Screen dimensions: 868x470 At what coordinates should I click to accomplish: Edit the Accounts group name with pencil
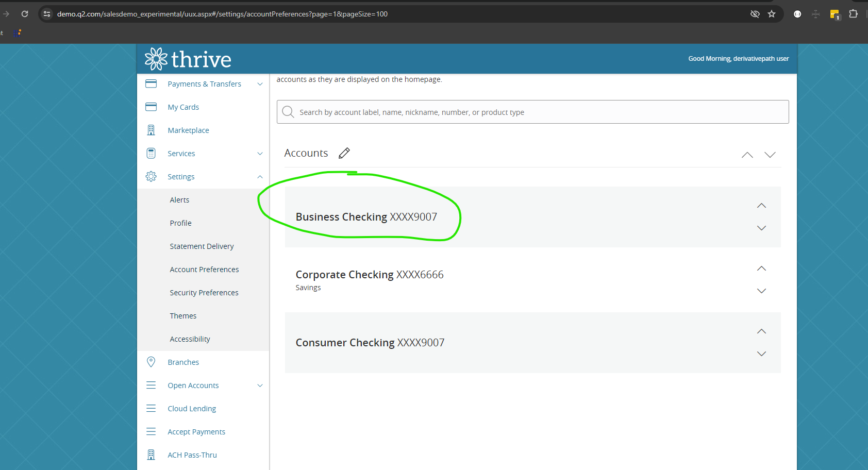pos(344,153)
